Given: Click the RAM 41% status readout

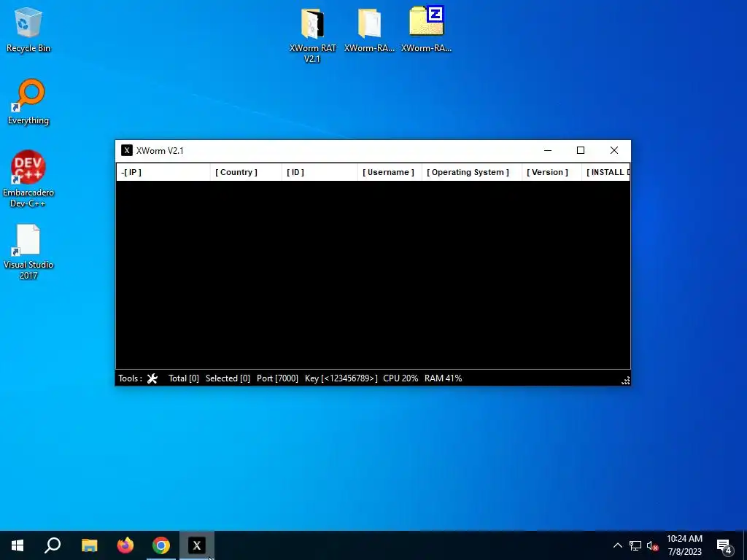Looking at the screenshot, I should 443,378.
